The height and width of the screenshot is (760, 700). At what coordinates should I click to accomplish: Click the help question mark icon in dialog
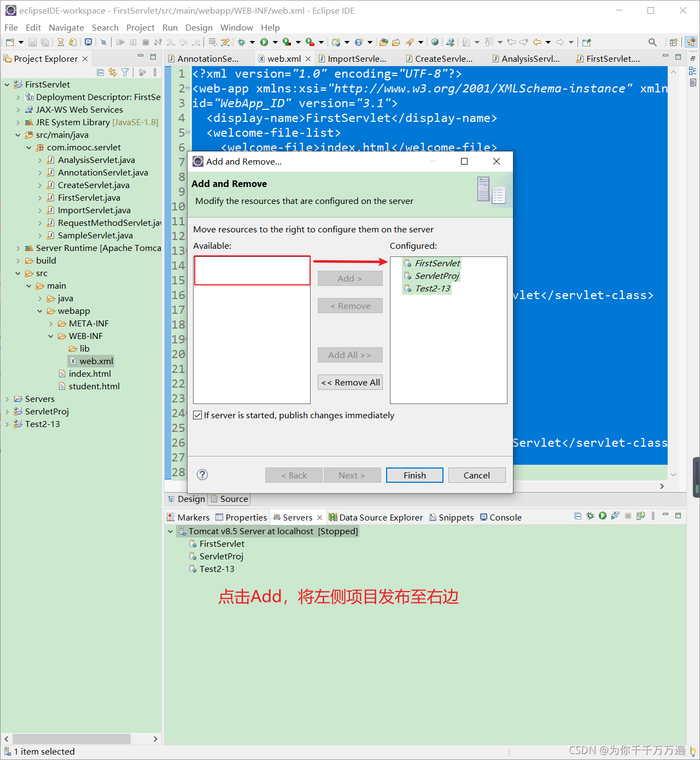[202, 475]
